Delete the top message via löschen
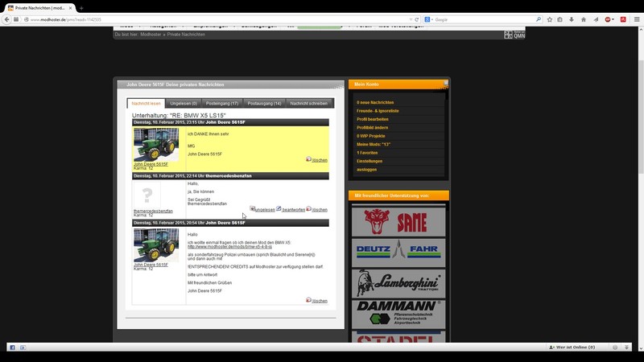Viewport: 644px width, 362px height. tap(317, 160)
